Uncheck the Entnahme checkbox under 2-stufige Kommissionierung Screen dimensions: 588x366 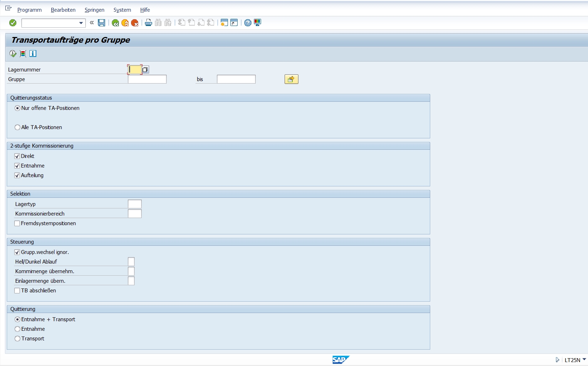click(x=17, y=166)
